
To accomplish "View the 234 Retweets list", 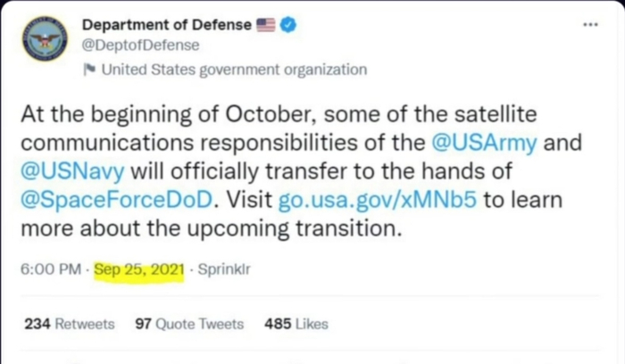I will 69,324.
